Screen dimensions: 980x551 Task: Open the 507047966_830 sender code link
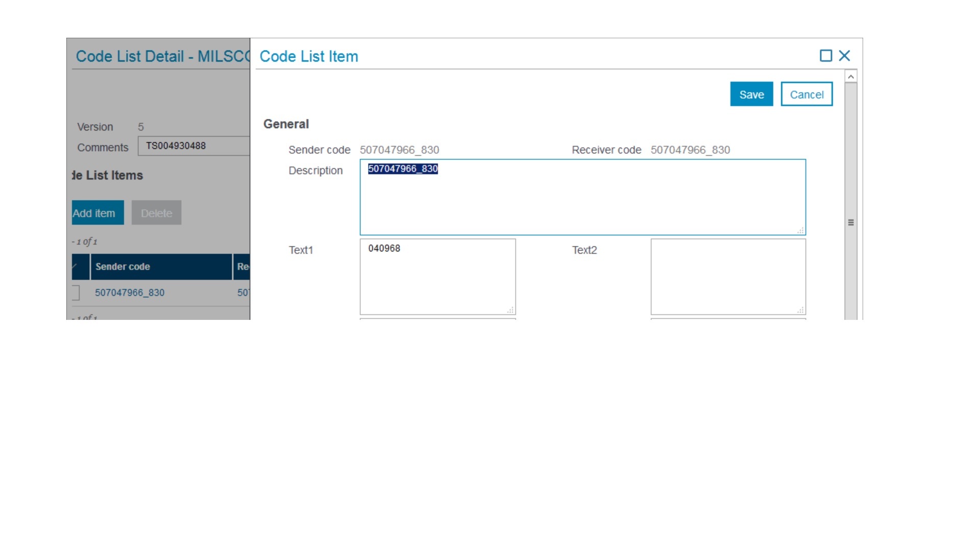(x=130, y=293)
